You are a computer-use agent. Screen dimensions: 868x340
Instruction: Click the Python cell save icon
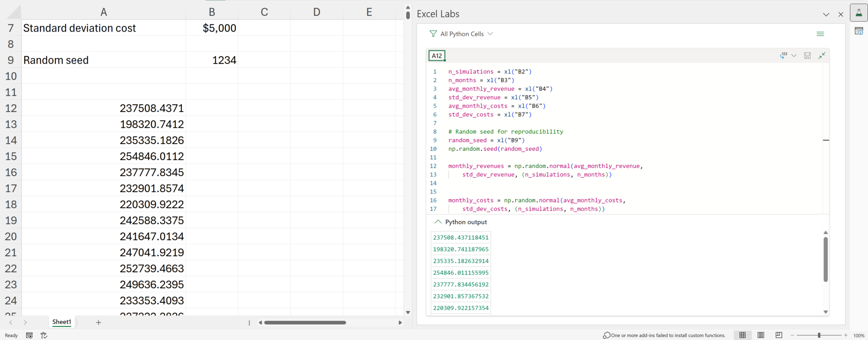coord(807,55)
